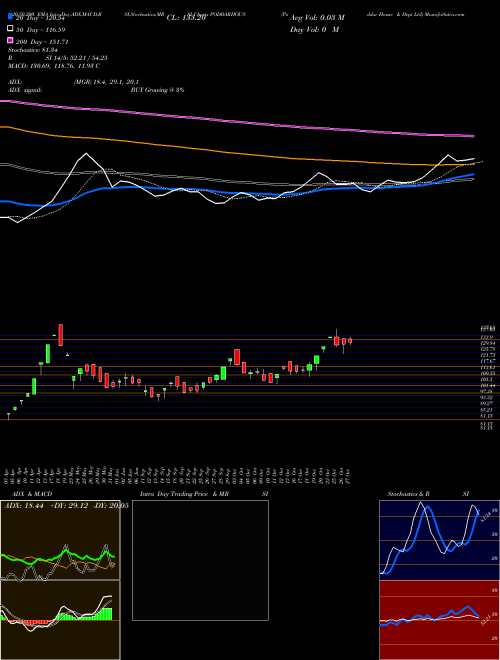Click the blue 20 Day EMA legend swatch
The width and height of the screenshot is (500, 660).
[10, 17]
